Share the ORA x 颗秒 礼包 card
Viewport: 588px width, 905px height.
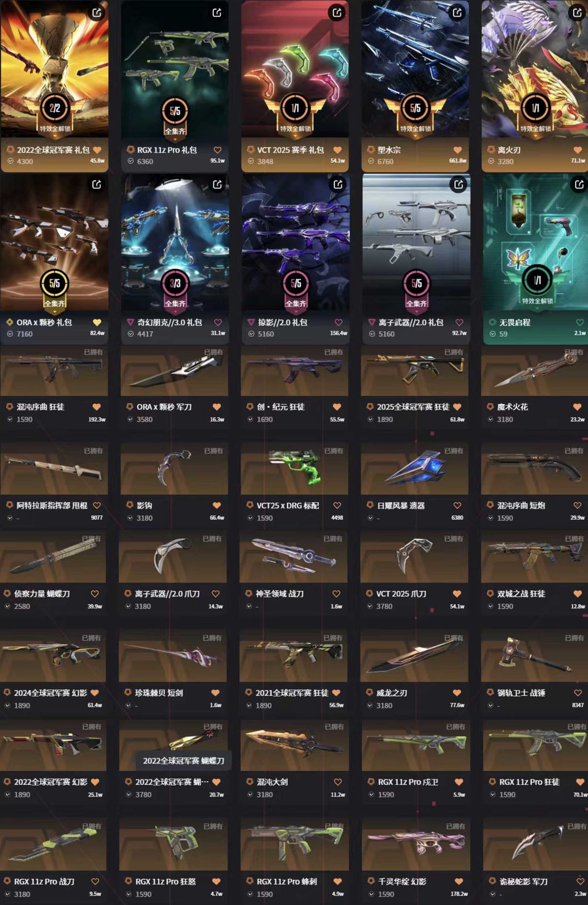(x=97, y=185)
